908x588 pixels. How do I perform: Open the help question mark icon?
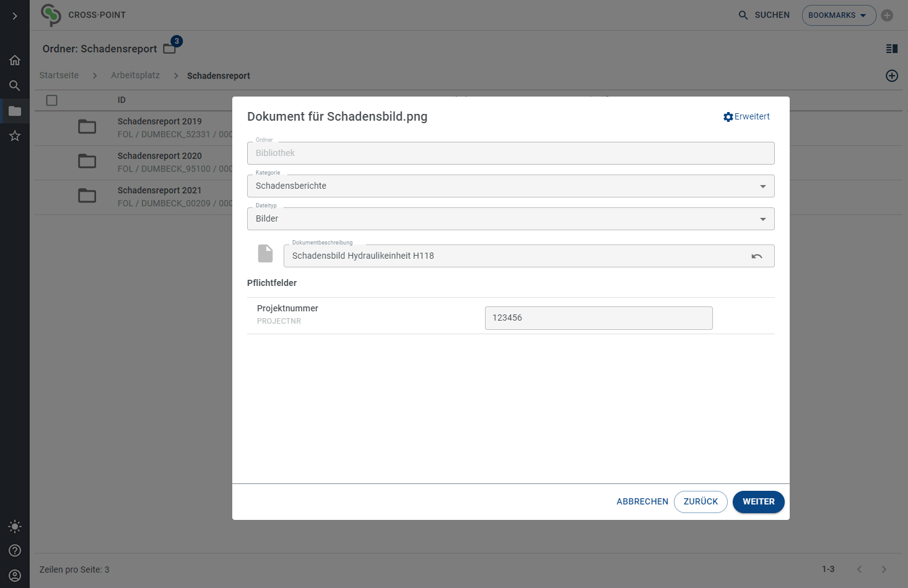15,551
